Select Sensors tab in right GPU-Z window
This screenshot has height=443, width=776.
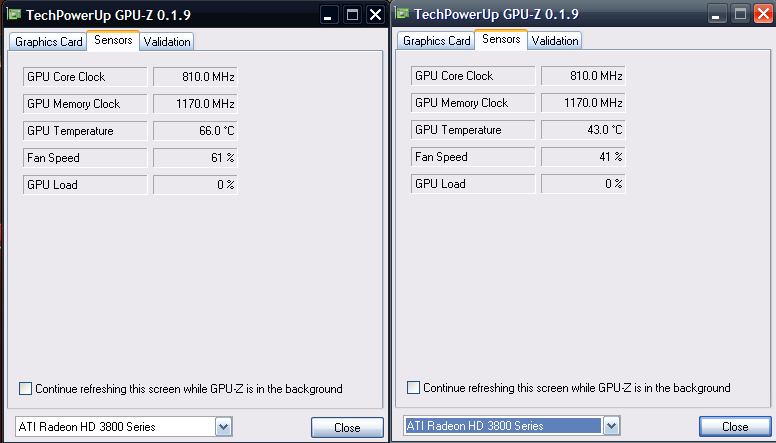(x=501, y=39)
